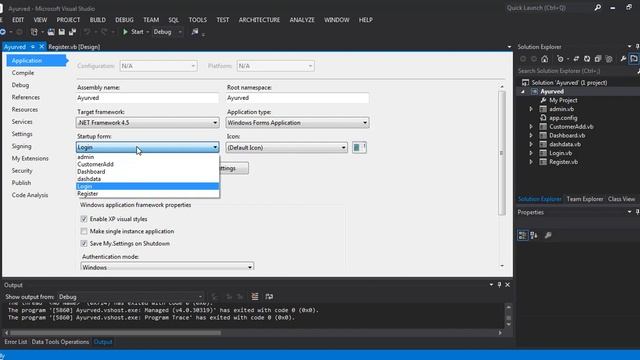Collapse the Ayurved project node
The image size is (640, 360).
tap(523, 91)
